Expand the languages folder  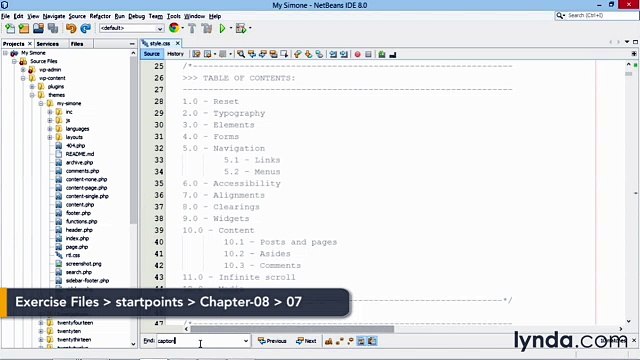pos(50,129)
